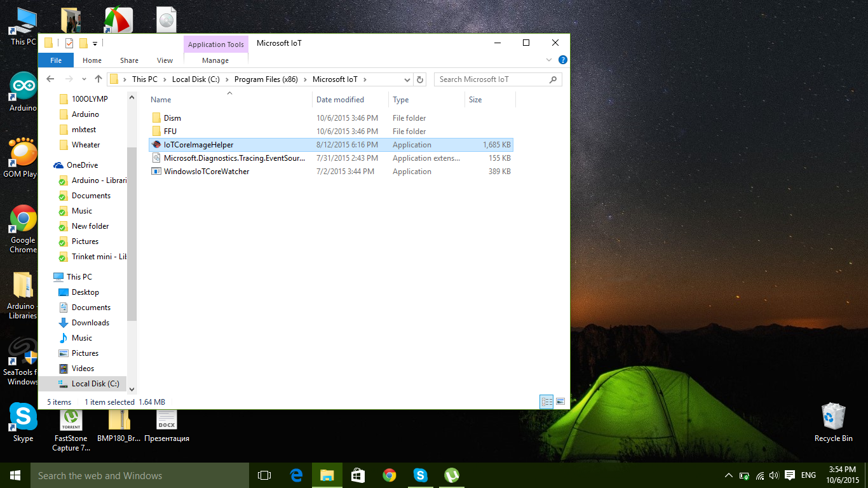Launch Google Chrome from the taskbar

pos(389,475)
